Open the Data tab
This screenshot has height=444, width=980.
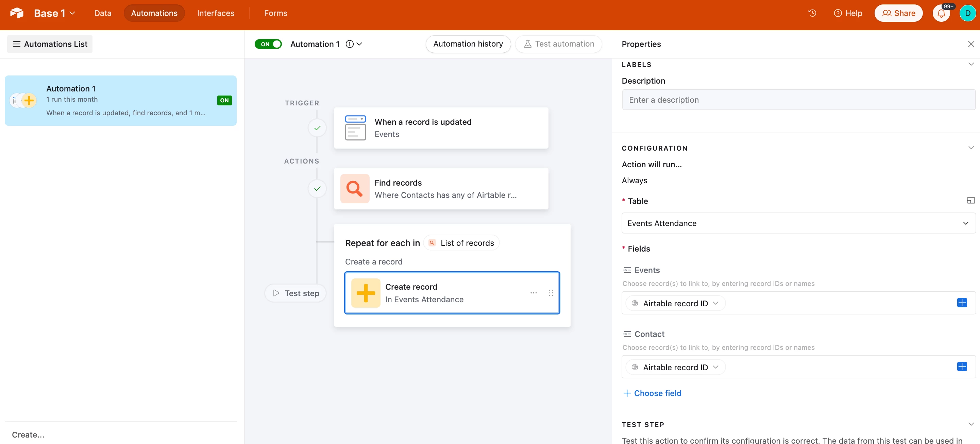tap(103, 13)
